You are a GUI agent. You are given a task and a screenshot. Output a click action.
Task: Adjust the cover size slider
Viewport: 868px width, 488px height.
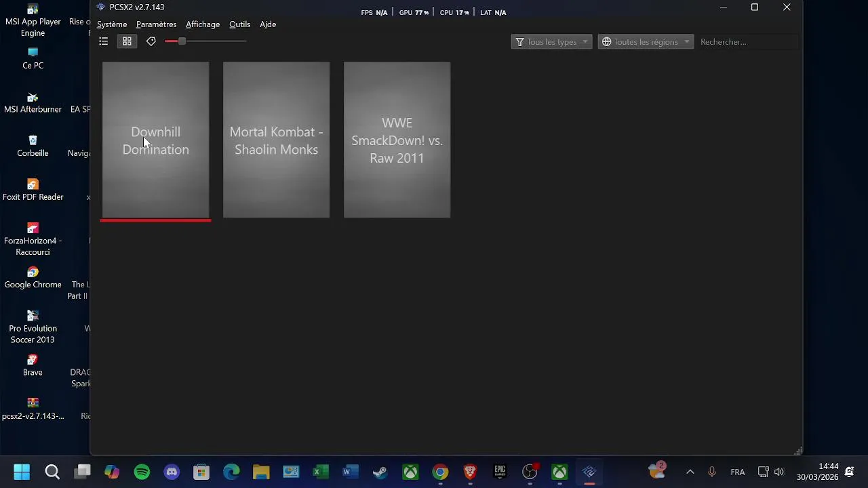pyautogui.click(x=205, y=41)
